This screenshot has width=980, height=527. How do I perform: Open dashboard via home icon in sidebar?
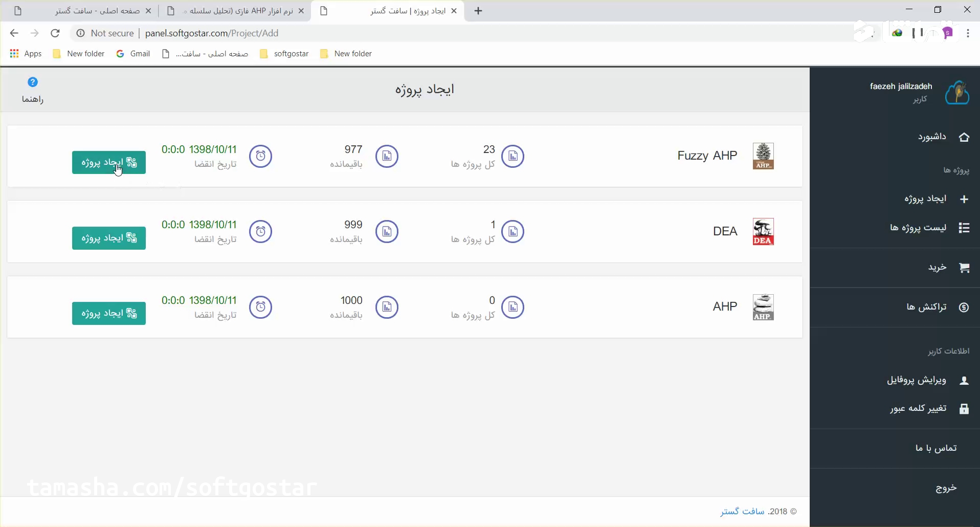click(x=964, y=137)
